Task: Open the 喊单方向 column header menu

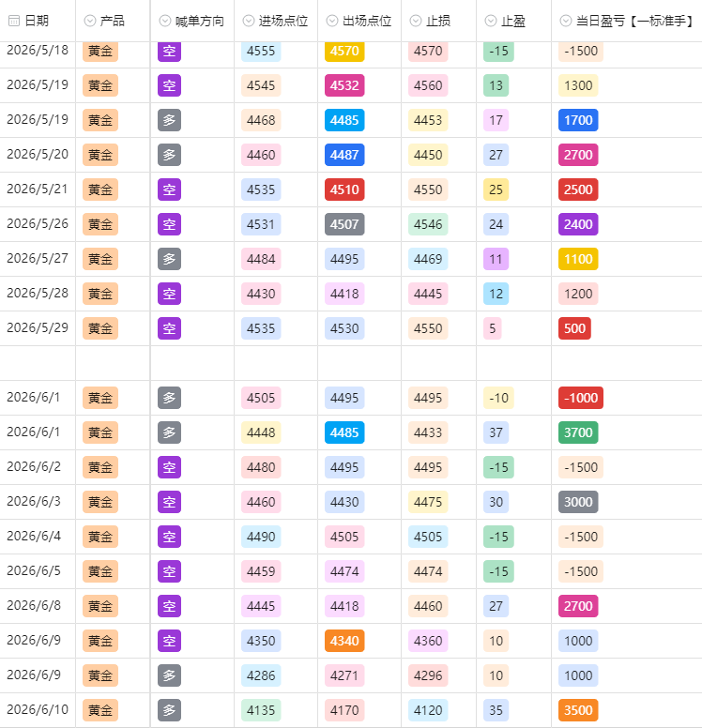Action: point(192,21)
